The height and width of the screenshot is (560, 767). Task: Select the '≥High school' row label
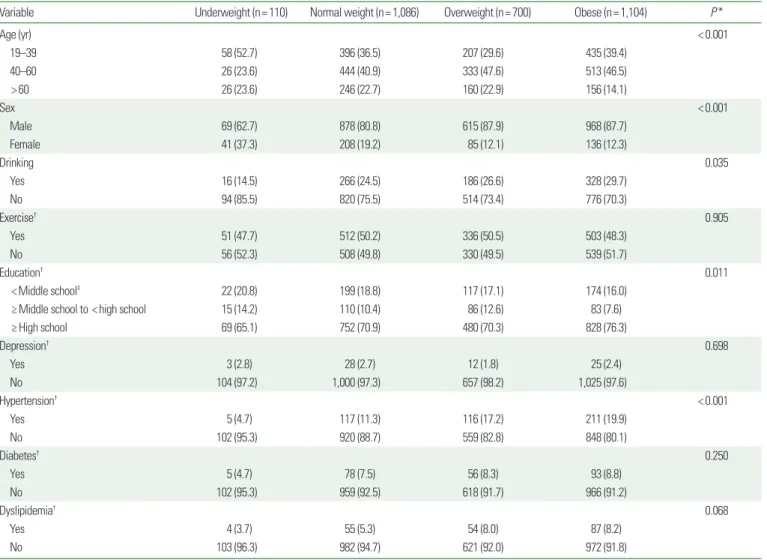point(39,328)
